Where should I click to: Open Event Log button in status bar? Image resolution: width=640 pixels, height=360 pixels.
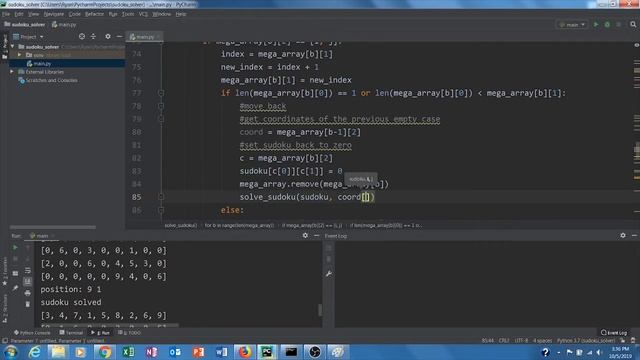[x=614, y=333]
